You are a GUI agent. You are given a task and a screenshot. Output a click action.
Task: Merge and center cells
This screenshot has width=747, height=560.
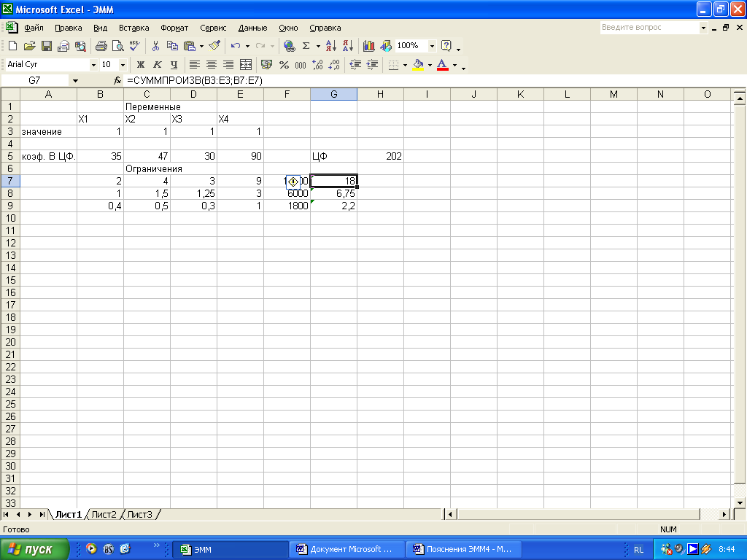click(246, 65)
